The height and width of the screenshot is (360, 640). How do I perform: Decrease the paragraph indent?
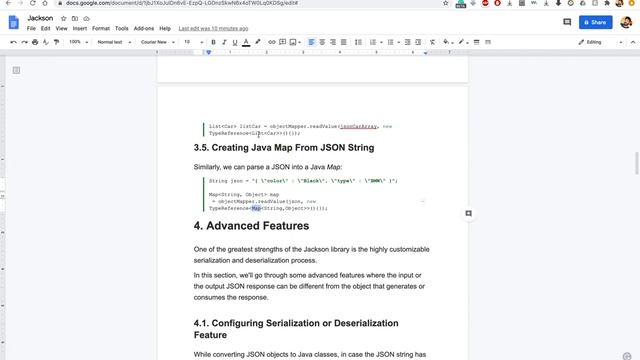(x=407, y=42)
